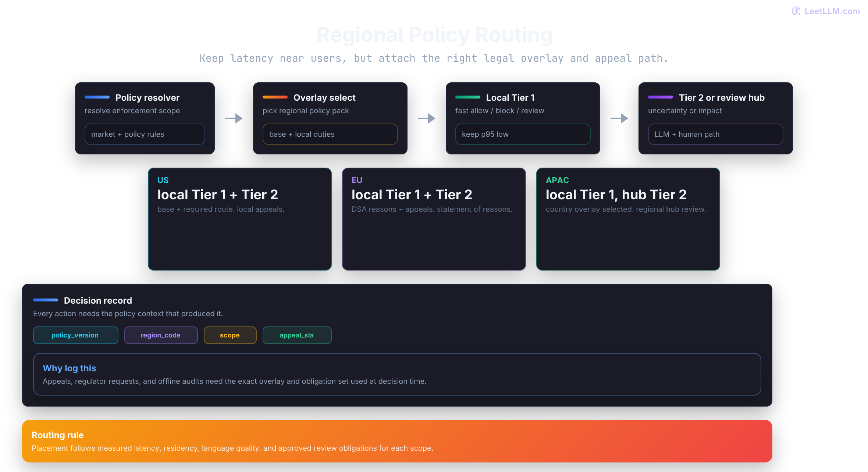Screen dimensions: 868x472
Task: Click 'base + required route. local appeals.' text
Action: tap(221, 209)
